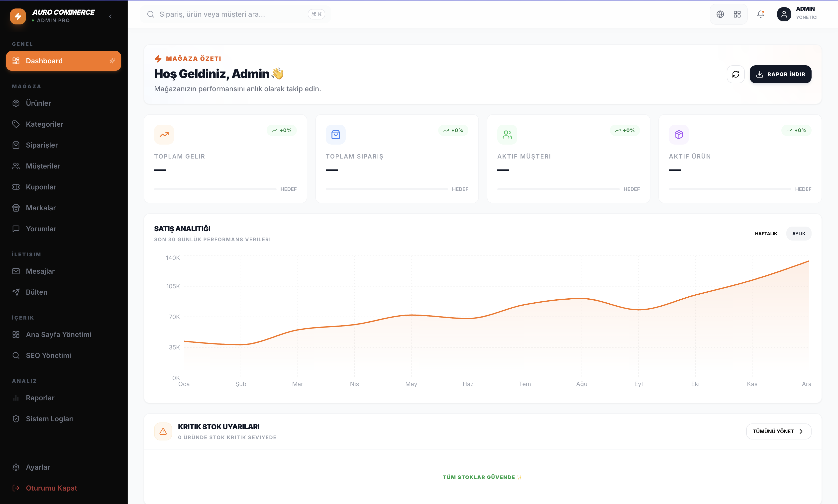Switch chart to Aylık view
This screenshot has width=838, height=504.
point(799,234)
